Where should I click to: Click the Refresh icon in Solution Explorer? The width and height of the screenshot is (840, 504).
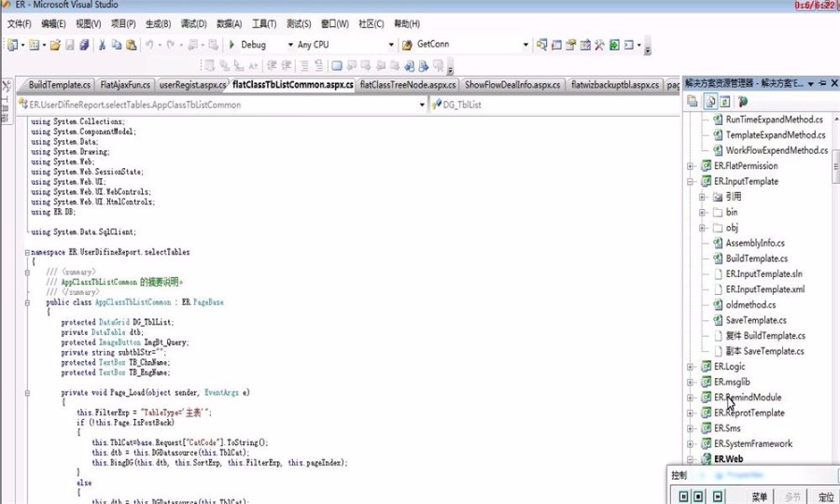725,101
